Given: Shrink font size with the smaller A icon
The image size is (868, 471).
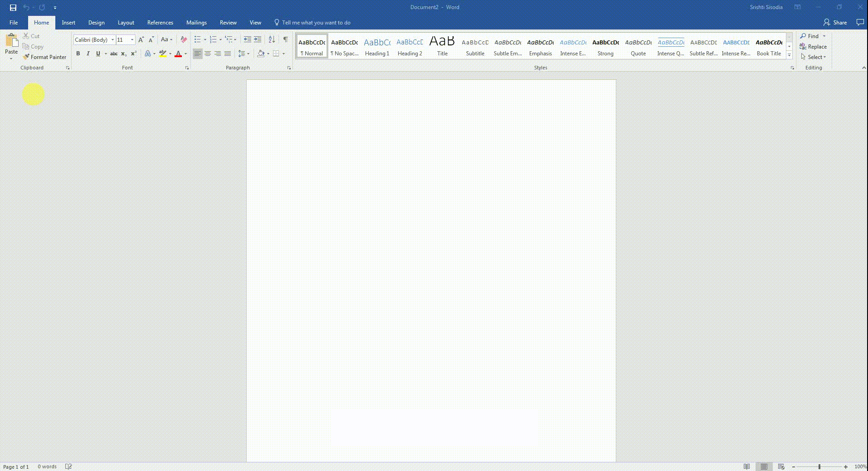Looking at the screenshot, I should tap(151, 40).
